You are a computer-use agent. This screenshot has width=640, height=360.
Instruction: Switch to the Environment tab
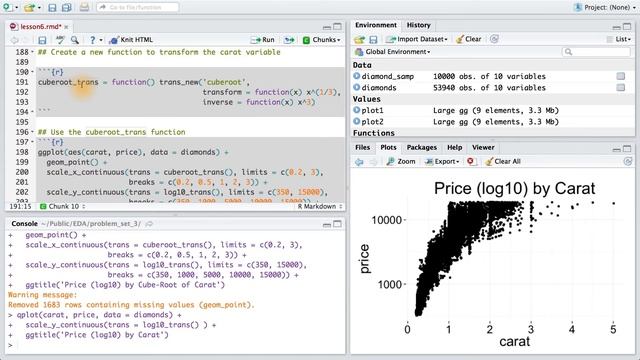[376, 25]
